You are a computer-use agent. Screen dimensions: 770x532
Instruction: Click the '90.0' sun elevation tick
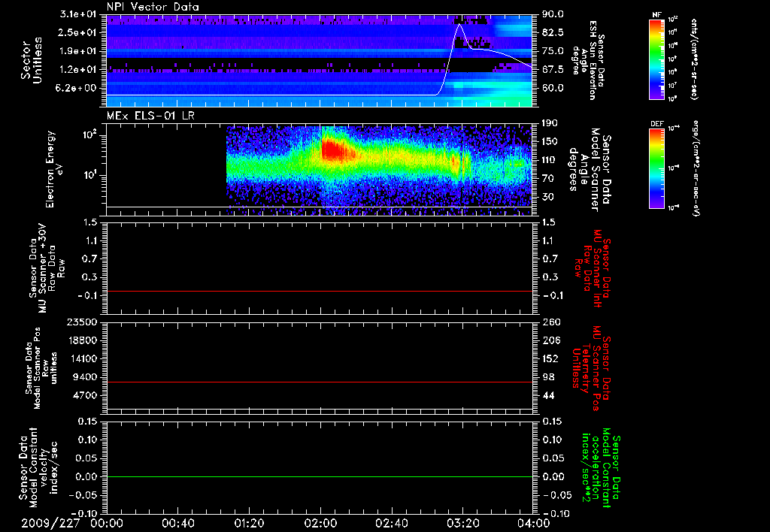pos(553,14)
